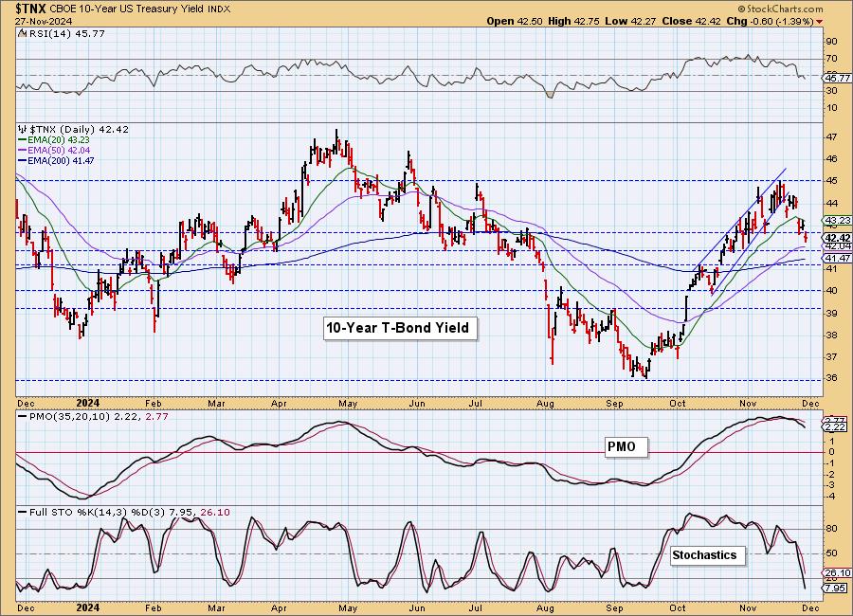Click the '$TNX (Daily) 42.42' legend

tap(79, 130)
